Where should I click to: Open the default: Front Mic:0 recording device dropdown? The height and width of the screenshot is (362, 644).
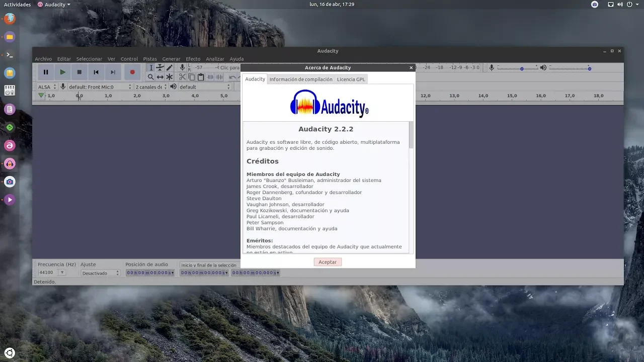pyautogui.click(x=100, y=87)
